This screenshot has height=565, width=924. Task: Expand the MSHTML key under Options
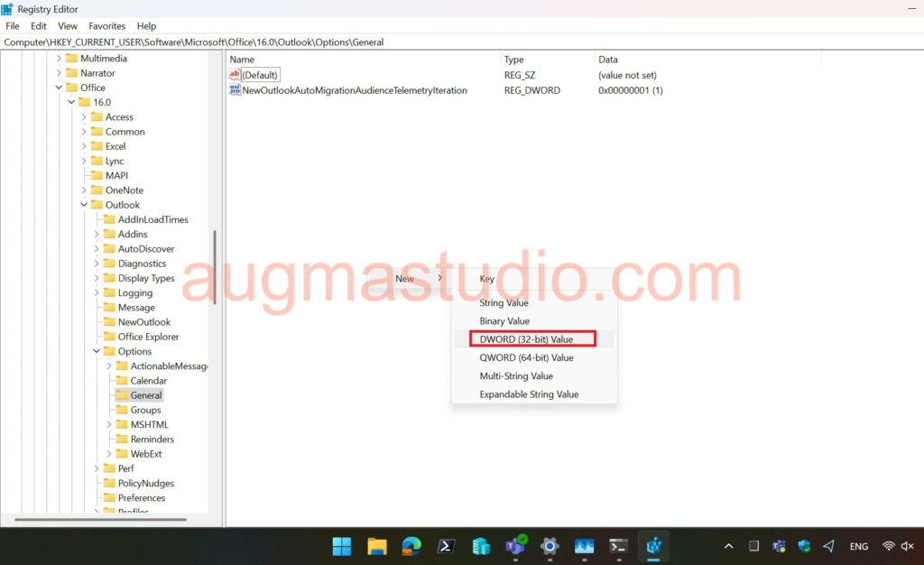tap(109, 424)
